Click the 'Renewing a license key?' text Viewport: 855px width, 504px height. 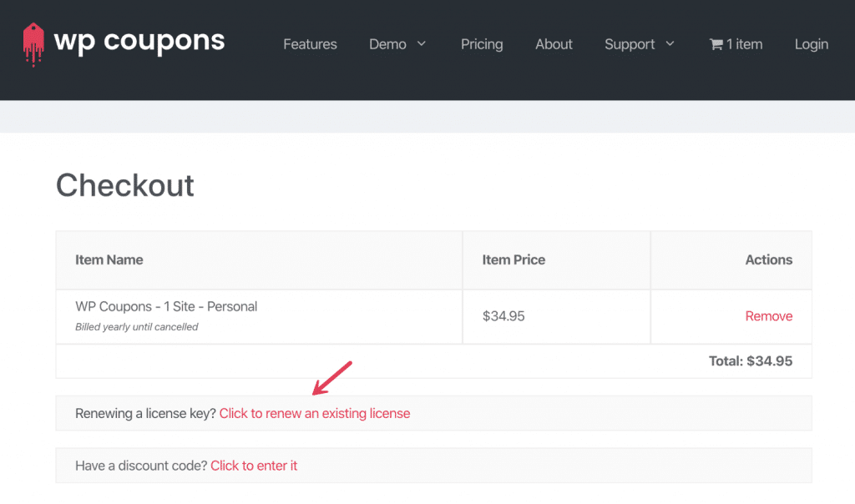pyautogui.click(x=145, y=414)
